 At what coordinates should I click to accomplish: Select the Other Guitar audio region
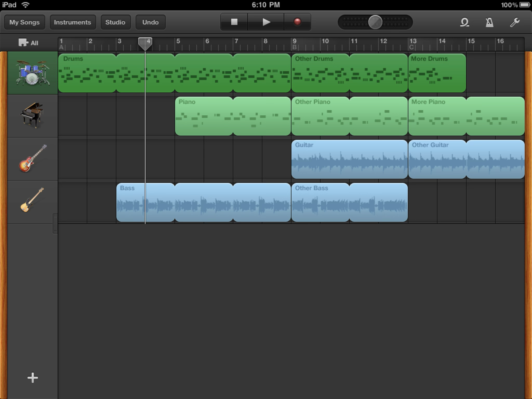466,159
